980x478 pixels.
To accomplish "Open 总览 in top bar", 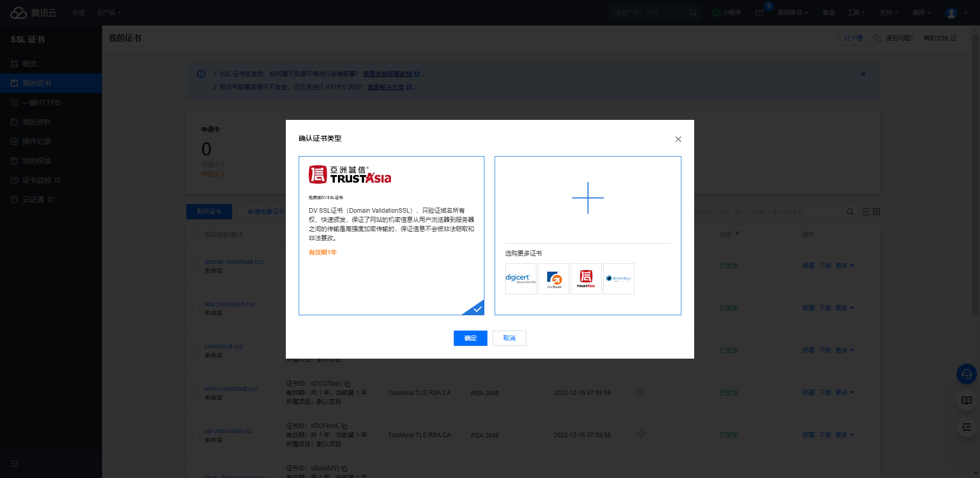I will coord(79,13).
